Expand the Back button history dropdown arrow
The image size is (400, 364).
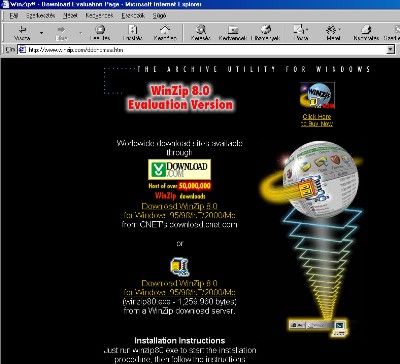click(41, 33)
